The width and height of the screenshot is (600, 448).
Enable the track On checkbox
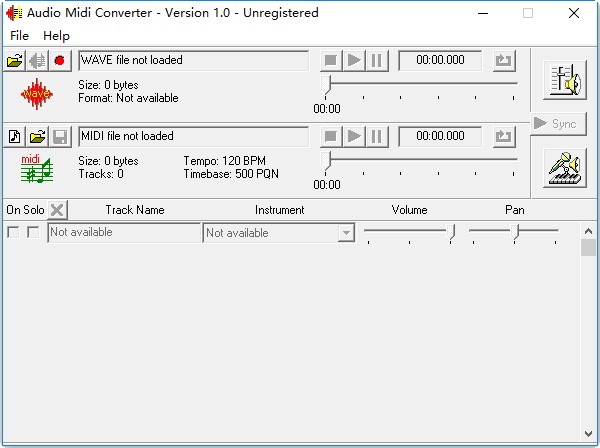pos(13,232)
